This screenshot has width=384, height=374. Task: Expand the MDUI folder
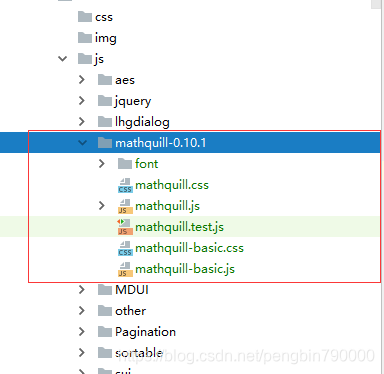82,290
